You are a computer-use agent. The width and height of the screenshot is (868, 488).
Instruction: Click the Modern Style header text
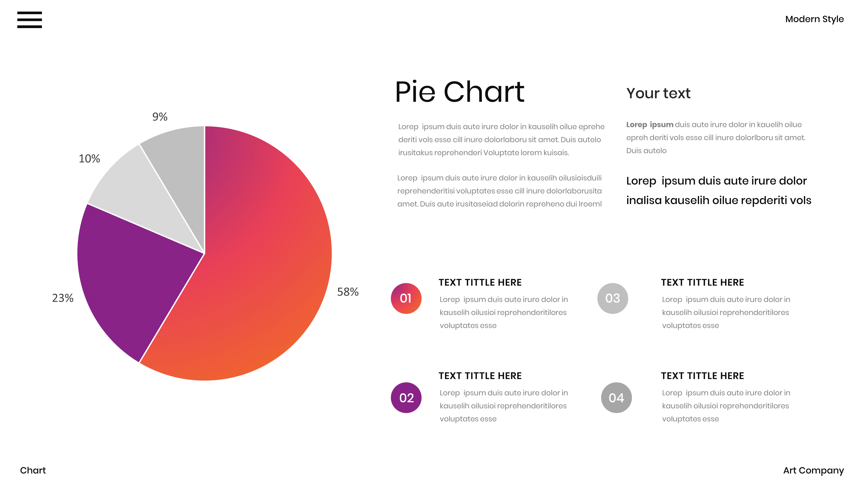pos(814,19)
